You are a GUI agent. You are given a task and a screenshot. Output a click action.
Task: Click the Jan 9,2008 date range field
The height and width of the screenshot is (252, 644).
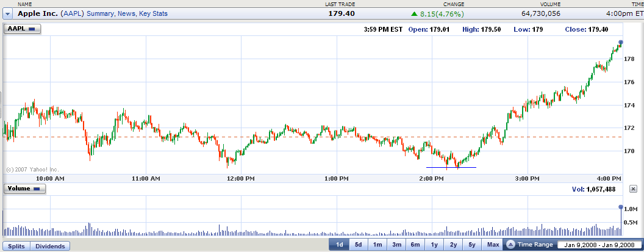point(599,245)
